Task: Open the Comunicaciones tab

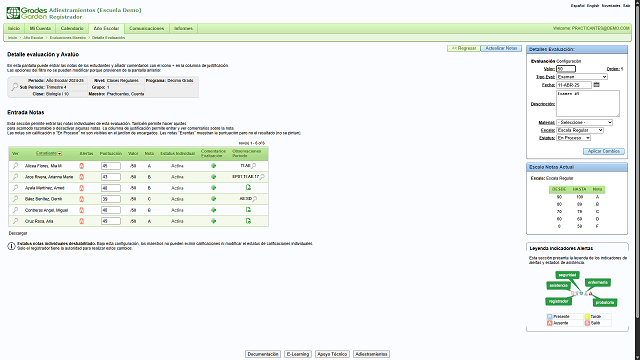Action: [x=147, y=28]
